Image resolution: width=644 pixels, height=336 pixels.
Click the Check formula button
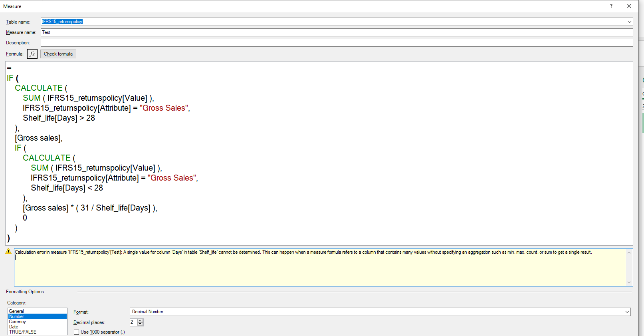58,54
